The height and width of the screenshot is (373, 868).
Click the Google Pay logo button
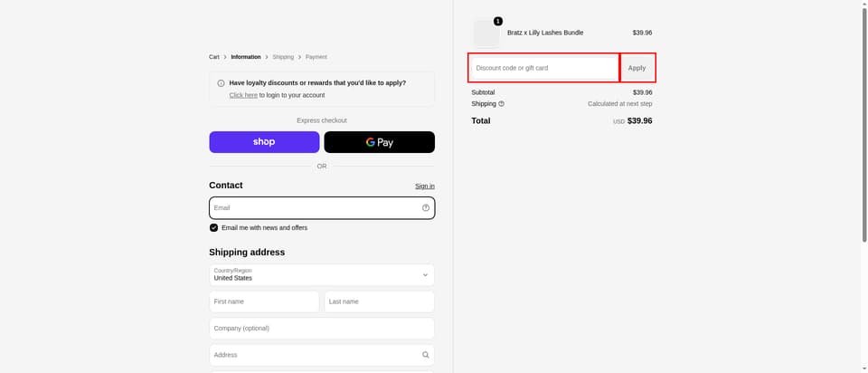(x=379, y=142)
